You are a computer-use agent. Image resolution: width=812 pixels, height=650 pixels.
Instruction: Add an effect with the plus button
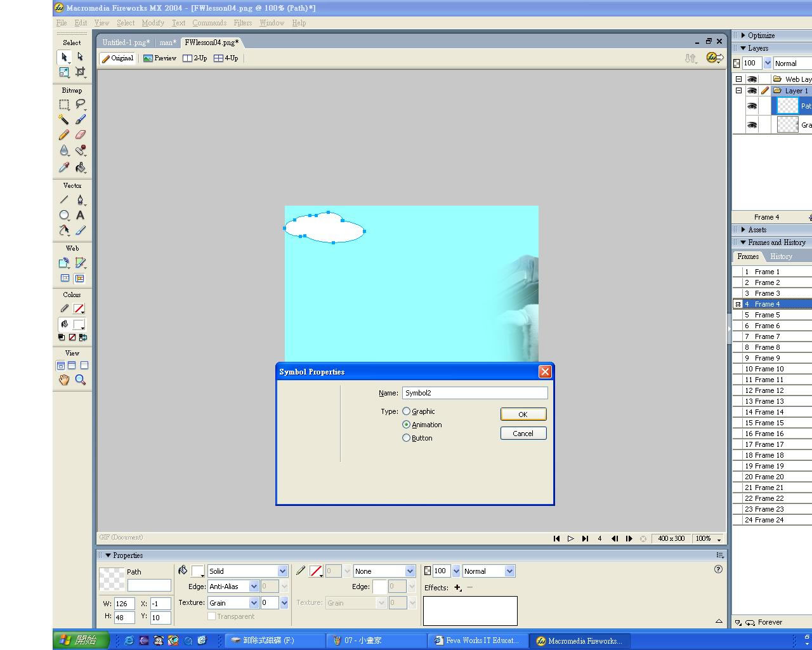[457, 588]
